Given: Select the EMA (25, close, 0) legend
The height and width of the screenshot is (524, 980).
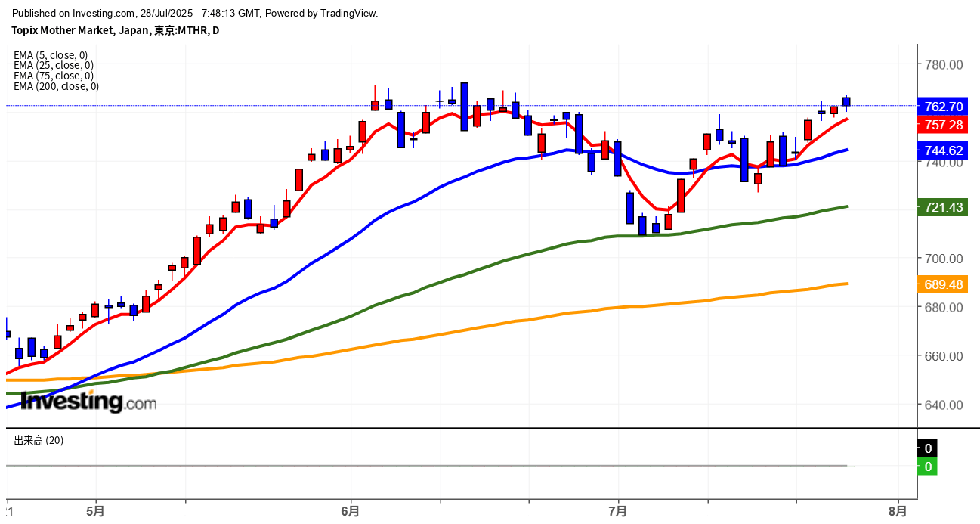Looking at the screenshot, I should click(x=54, y=65).
